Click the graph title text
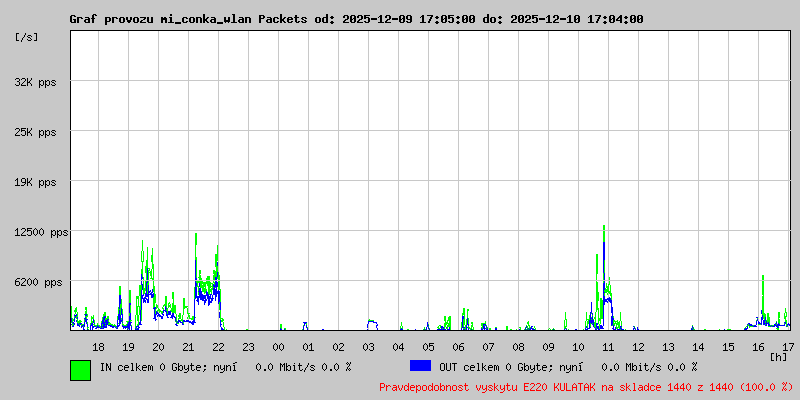Viewport: 800px width, 400px height. tap(356, 19)
